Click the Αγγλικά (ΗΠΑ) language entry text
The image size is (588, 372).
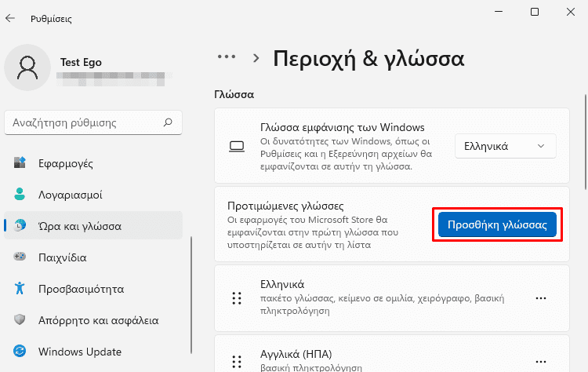296,354
